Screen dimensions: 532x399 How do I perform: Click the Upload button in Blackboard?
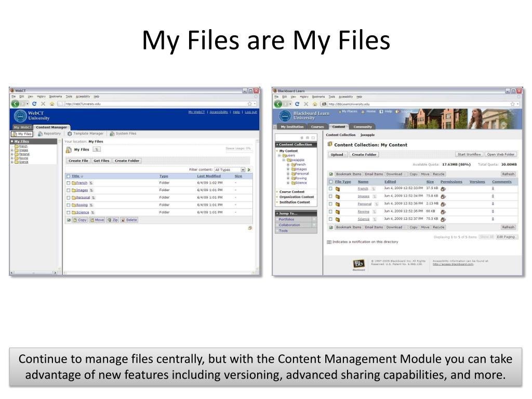click(x=337, y=155)
